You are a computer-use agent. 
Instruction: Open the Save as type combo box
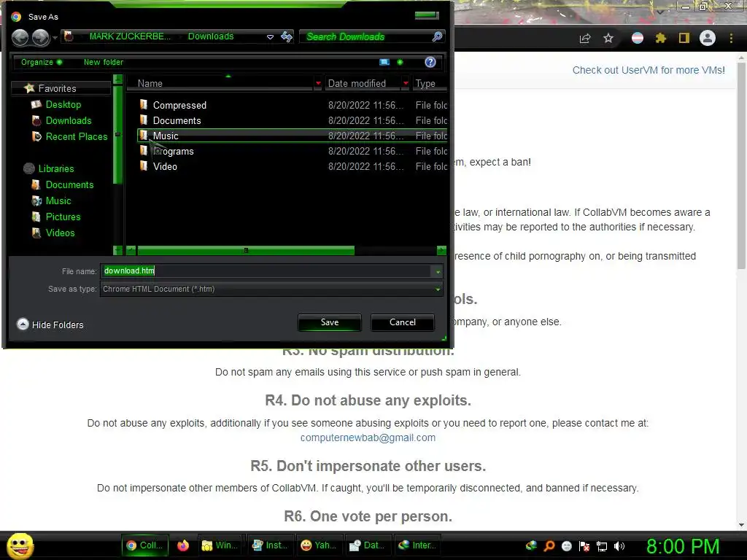point(271,289)
